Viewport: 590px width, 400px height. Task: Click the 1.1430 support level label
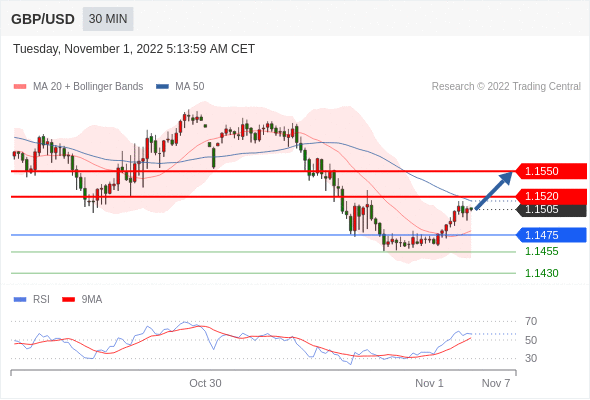(x=541, y=273)
